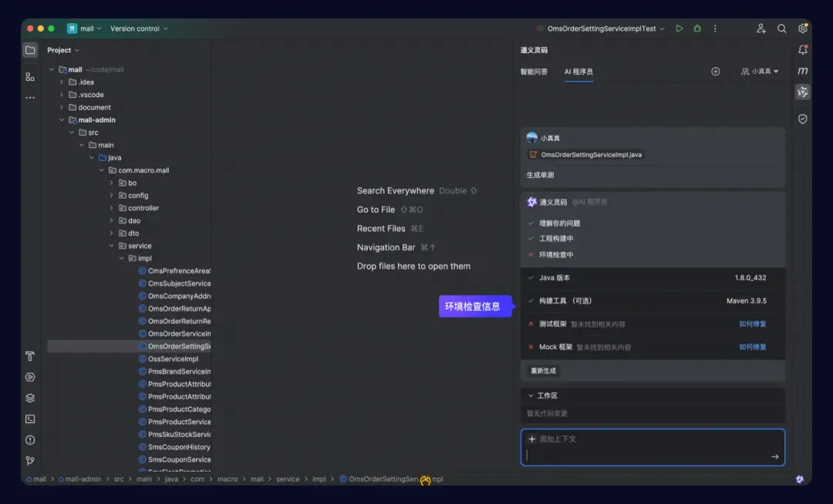The image size is (833, 504).
Task: Run OmsOrderSettingServiceImplTest with play icon
Action: (x=679, y=29)
